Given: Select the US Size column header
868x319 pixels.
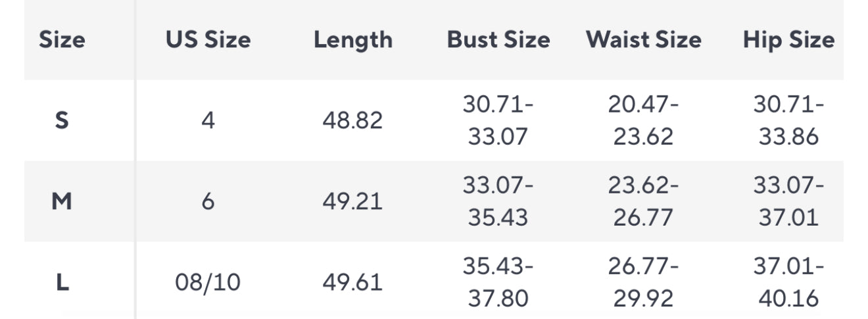Looking at the screenshot, I should pyautogui.click(x=208, y=40).
